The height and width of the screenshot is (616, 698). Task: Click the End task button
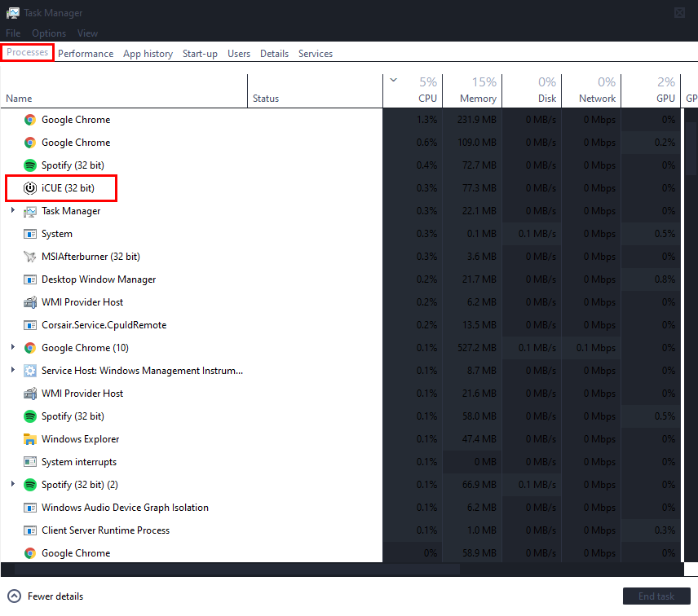coord(656,596)
